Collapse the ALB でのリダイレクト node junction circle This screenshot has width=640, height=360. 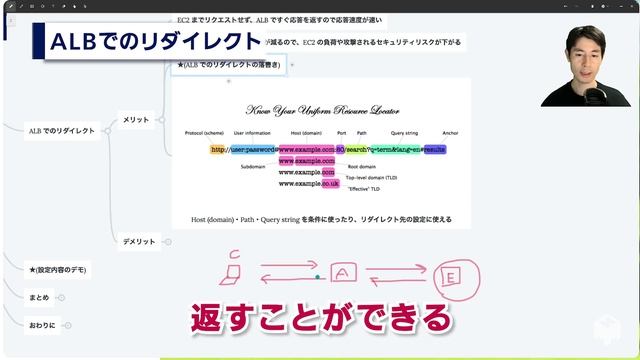(107, 131)
